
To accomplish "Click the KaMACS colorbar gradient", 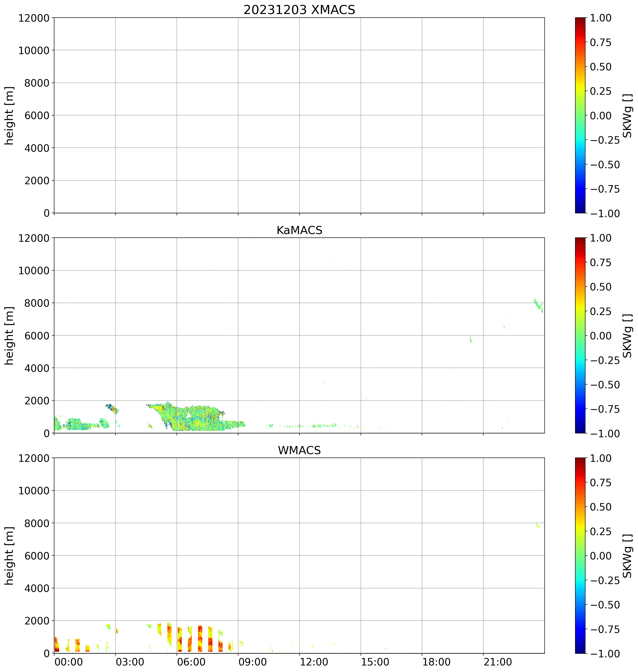I will (580, 335).
